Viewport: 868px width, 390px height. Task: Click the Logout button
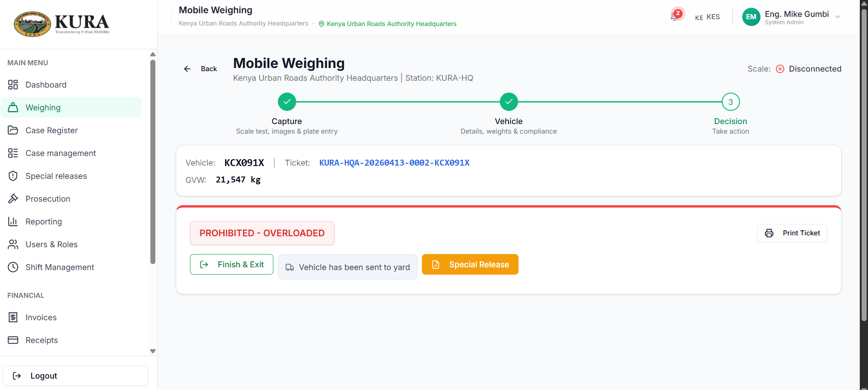(x=75, y=376)
